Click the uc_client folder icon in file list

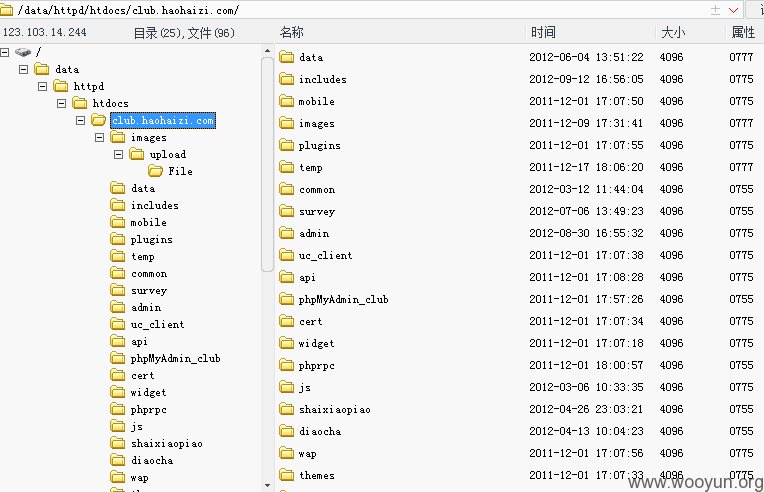286,255
